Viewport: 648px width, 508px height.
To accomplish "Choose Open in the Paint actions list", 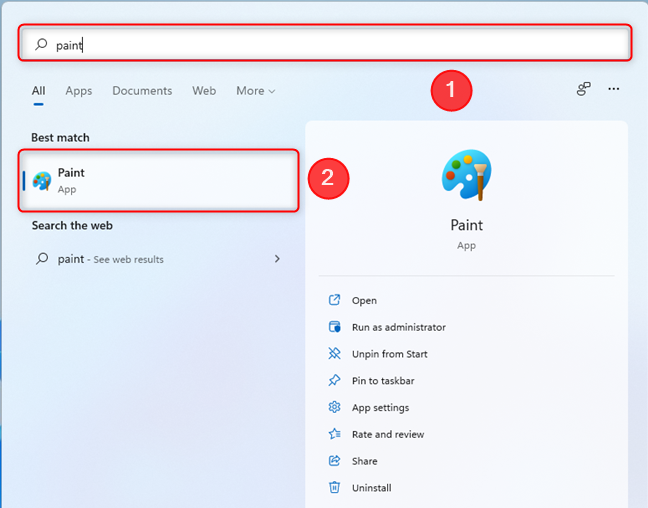I will point(364,301).
